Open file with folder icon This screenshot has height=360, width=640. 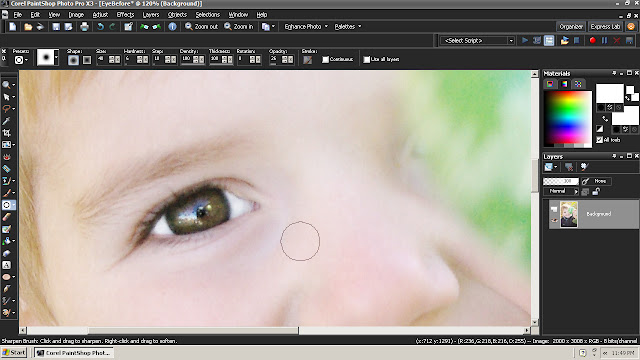tap(28, 27)
